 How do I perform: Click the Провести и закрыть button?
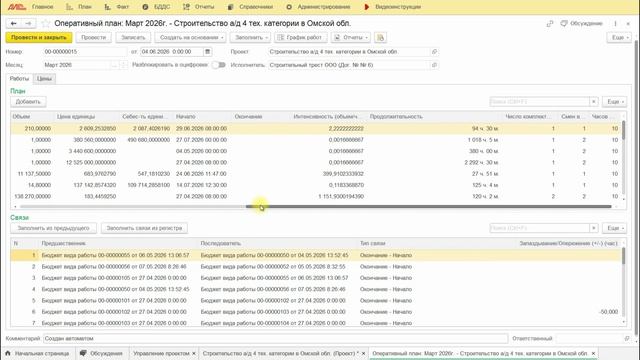tap(39, 38)
